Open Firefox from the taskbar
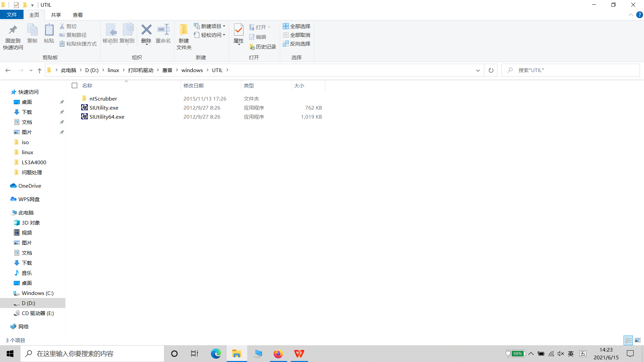 pyautogui.click(x=278, y=354)
